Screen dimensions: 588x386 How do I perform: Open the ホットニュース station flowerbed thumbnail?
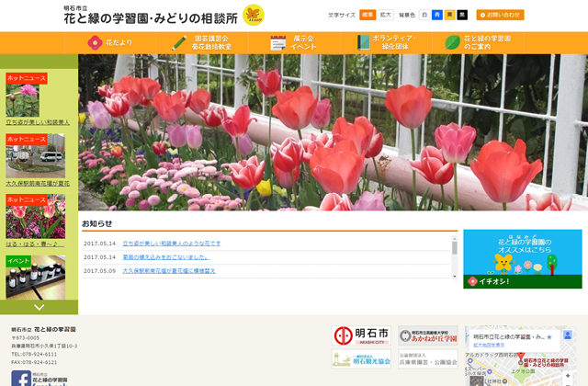[x=35, y=155]
